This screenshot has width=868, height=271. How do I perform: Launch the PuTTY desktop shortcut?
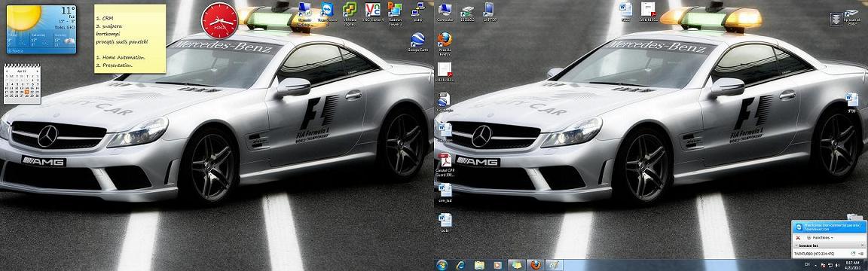tap(418, 12)
